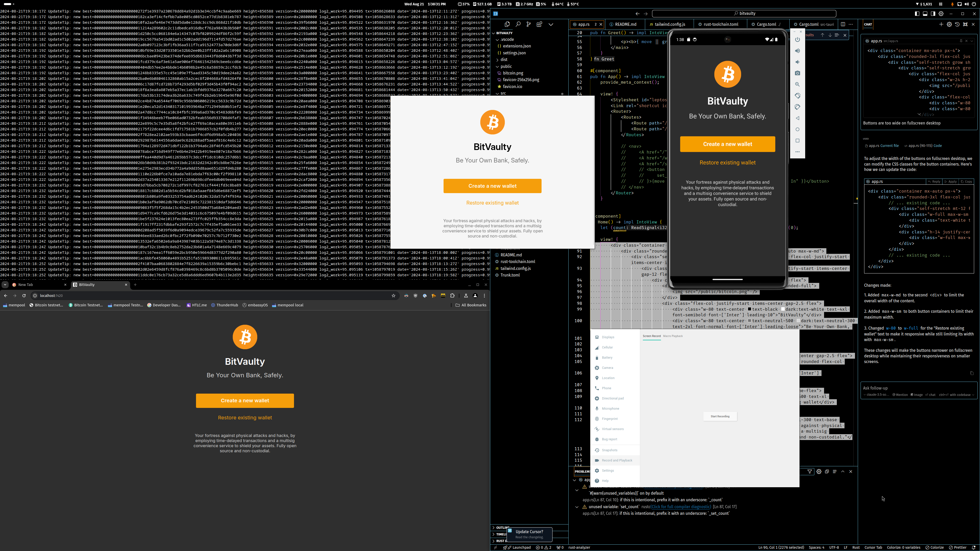Switch to the Macro Playback tab
Screen dimensions: 980x551
(x=673, y=336)
